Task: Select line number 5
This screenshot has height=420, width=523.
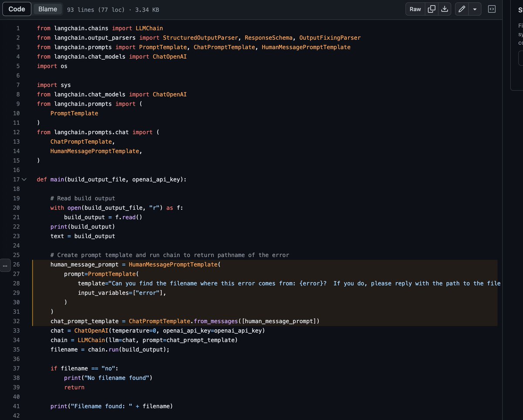Action: click(x=18, y=66)
